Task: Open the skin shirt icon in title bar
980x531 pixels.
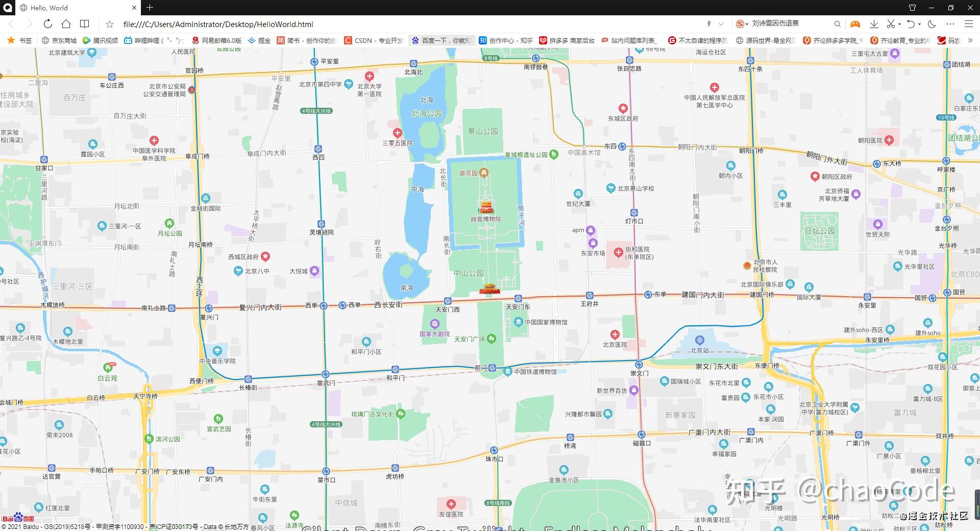Action: pyautogui.click(x=912, y=8)
